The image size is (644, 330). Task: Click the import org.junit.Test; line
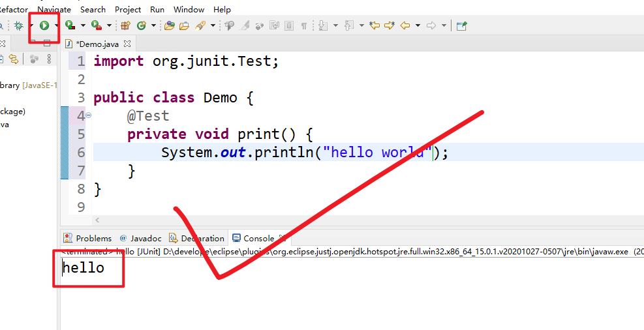pos(187,61)
